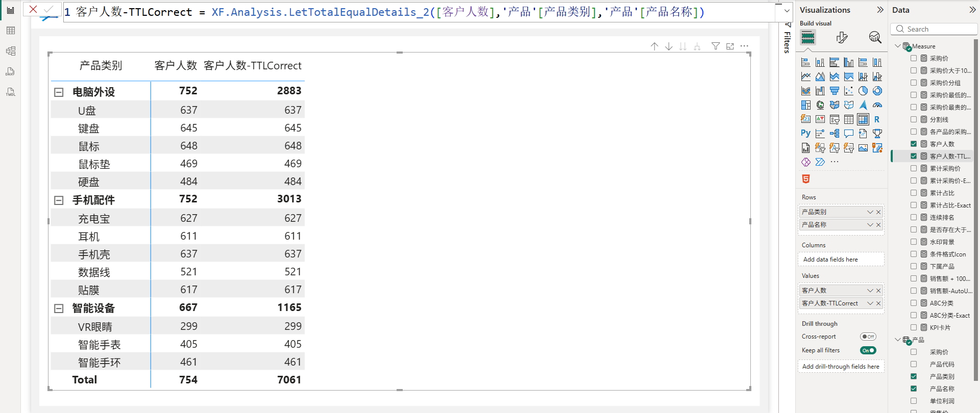Select the Gauge visualization icon
The image size is (980, 413).
click(877, 105)
